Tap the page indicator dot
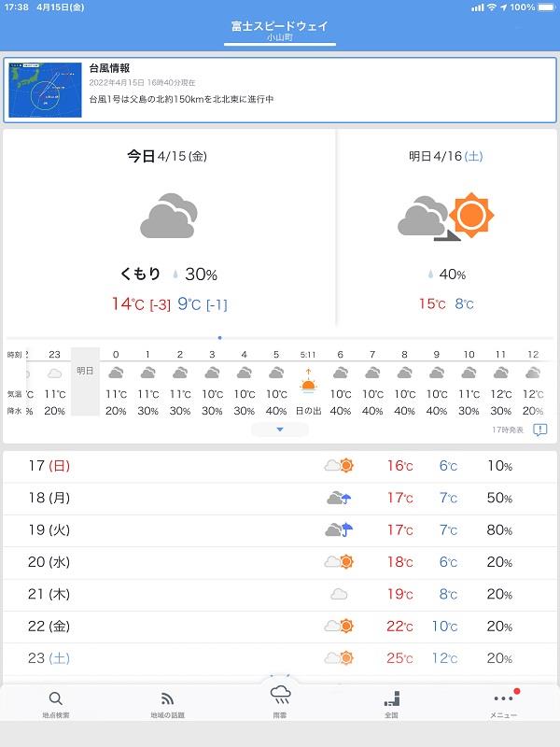560x747 pixels. pyautogui.click(x=219, y=338)
